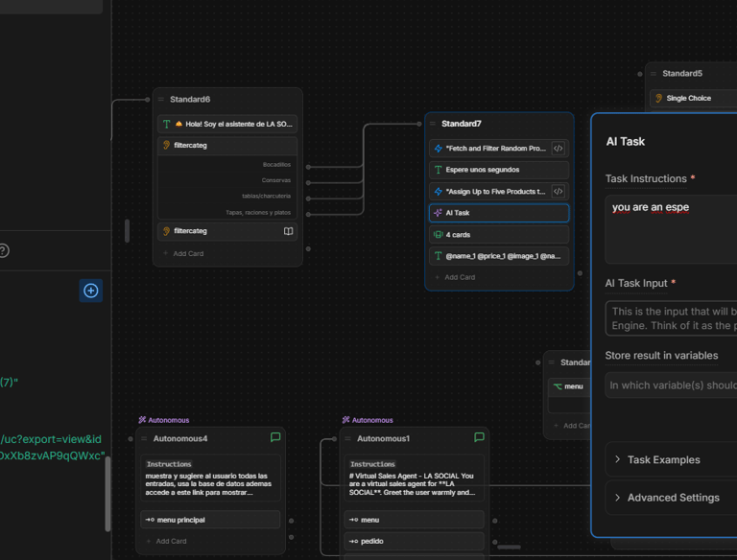Click the Conservas choice option
737x560 pixels.
(x=276, y=180)
